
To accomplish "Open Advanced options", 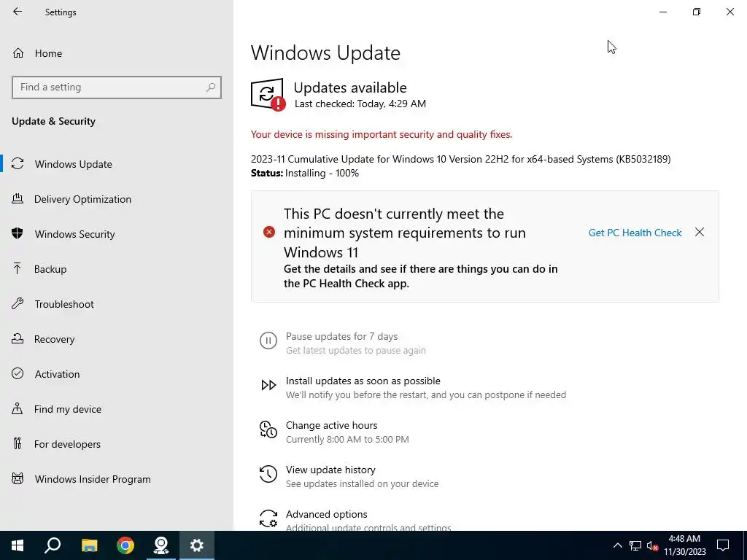I will (x=326, y=514).
